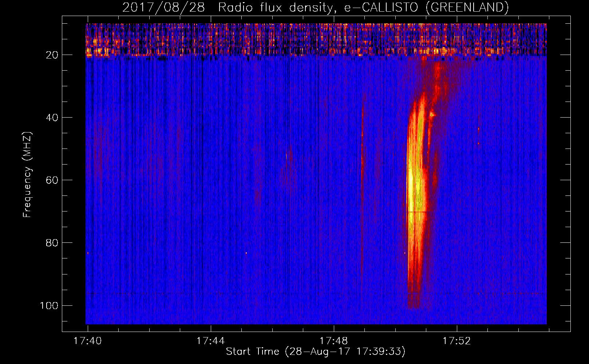589x364 pixels.
Task: Click the 100 frequency tick label
Action: [x=49, y=305]
